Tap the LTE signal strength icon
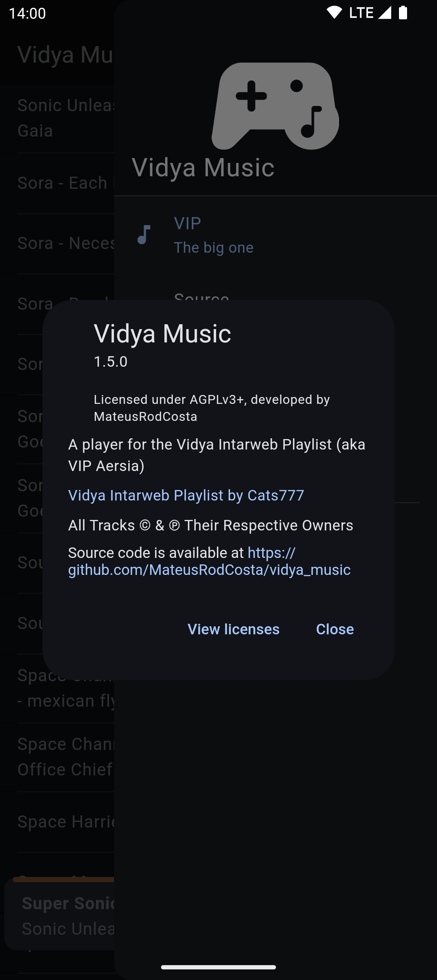437x980 pixels. [385, 13]
